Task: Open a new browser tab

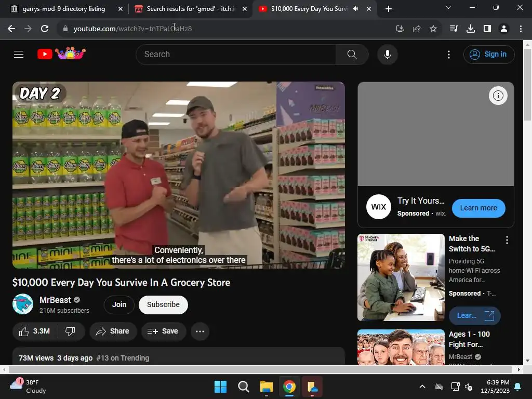Action: 389,9
